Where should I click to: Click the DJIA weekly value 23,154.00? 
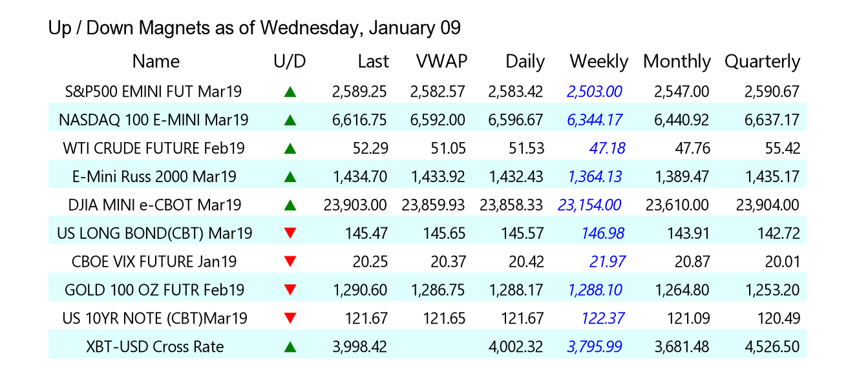pos(589,205)
